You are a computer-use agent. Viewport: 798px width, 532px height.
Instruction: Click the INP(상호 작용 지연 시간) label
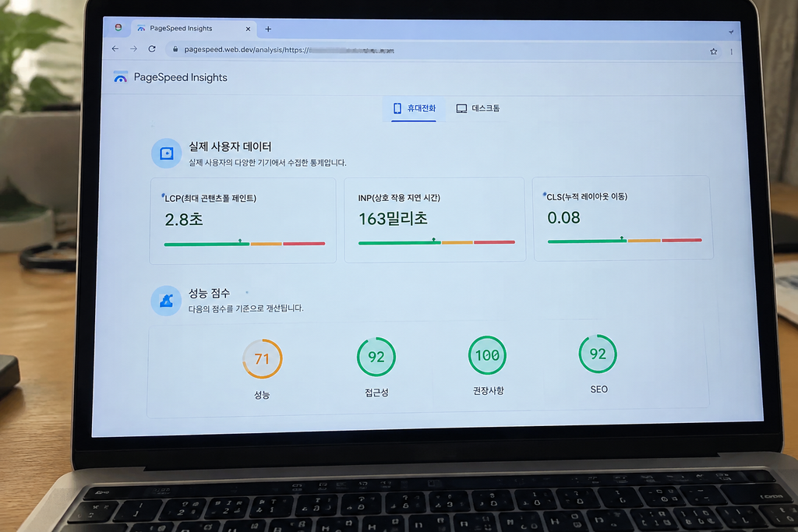tap(399, 198)
